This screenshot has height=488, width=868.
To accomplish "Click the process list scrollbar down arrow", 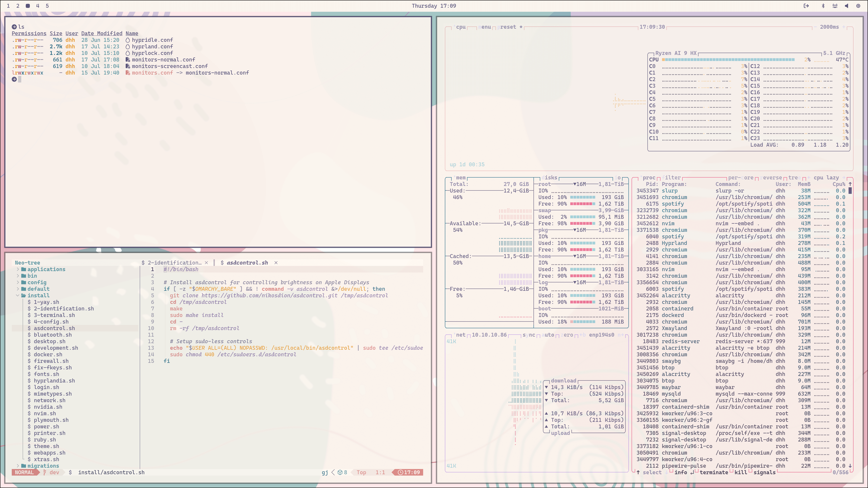I will 850,466.
